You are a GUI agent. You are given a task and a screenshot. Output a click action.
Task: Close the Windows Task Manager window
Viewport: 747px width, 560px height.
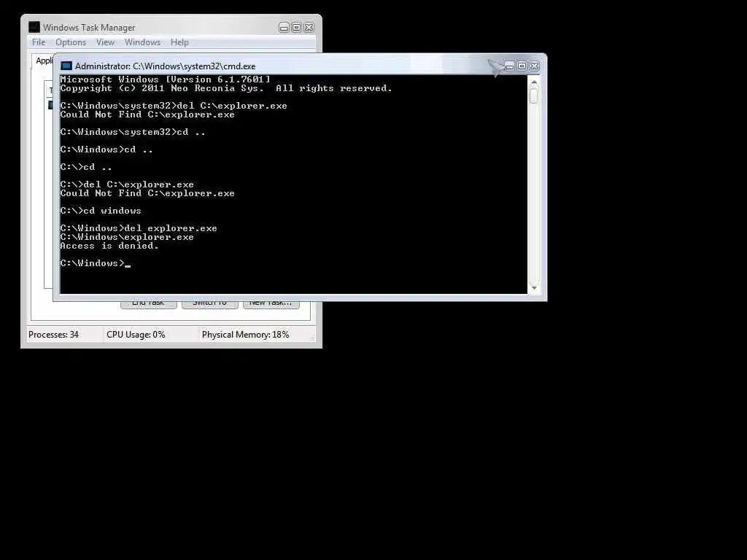click(309, 28)
